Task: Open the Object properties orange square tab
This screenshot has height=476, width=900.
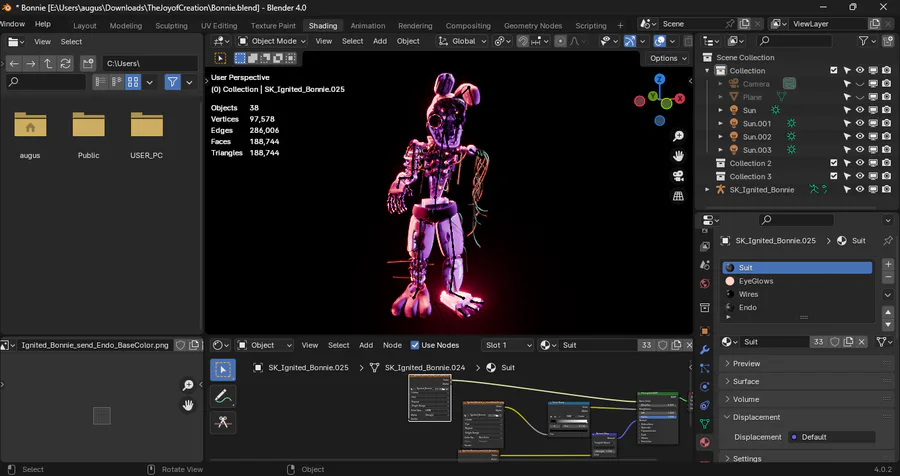Action: tap(705, 331)
